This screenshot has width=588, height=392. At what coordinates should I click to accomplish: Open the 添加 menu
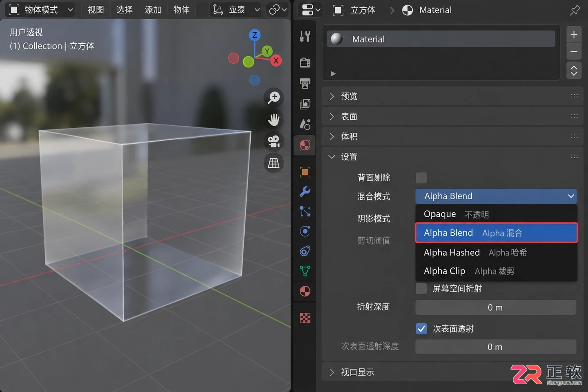pyautogui.click(x=153, y=10)
